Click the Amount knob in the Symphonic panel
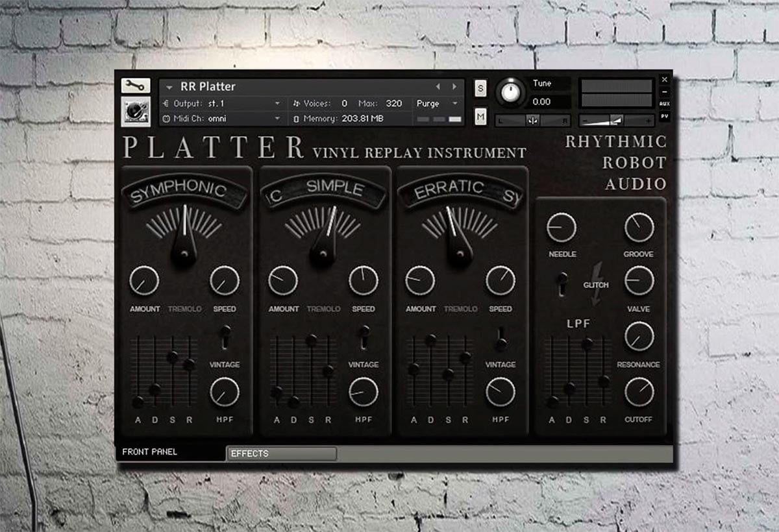 coord(144,281)
